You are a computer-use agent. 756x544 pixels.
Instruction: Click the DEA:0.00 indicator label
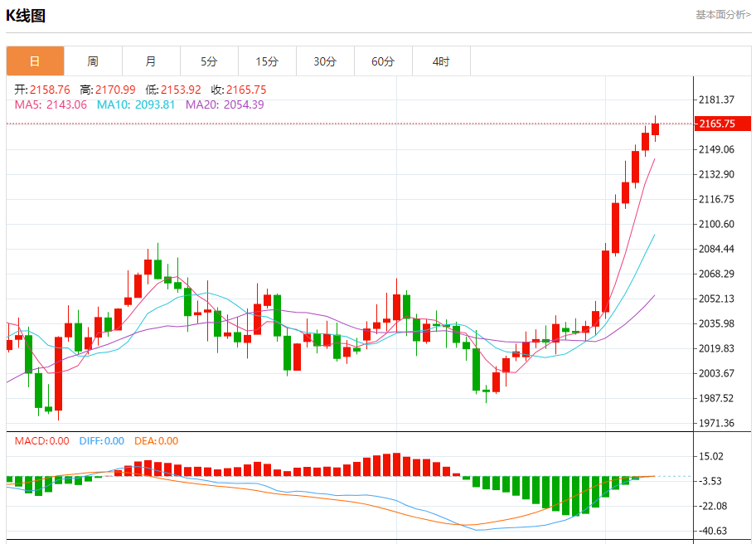tap(156, 441)
